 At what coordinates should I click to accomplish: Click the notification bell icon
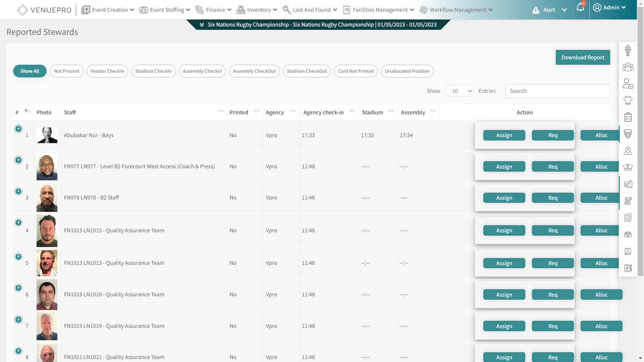[580, 8]
